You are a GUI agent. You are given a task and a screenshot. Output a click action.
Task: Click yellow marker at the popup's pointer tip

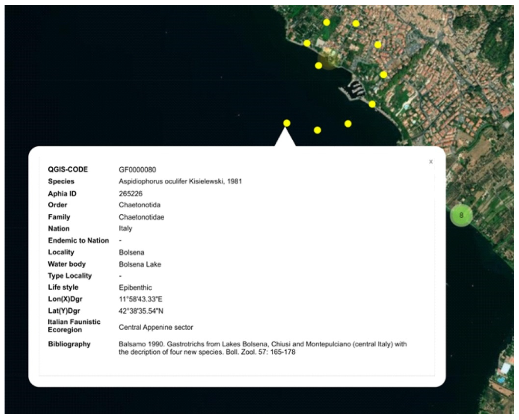coord(287,123)
